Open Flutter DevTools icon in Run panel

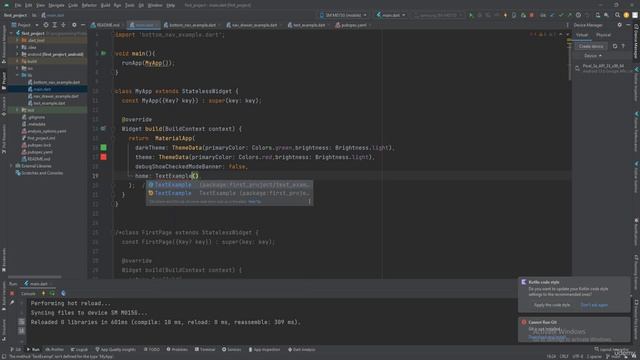63,293
